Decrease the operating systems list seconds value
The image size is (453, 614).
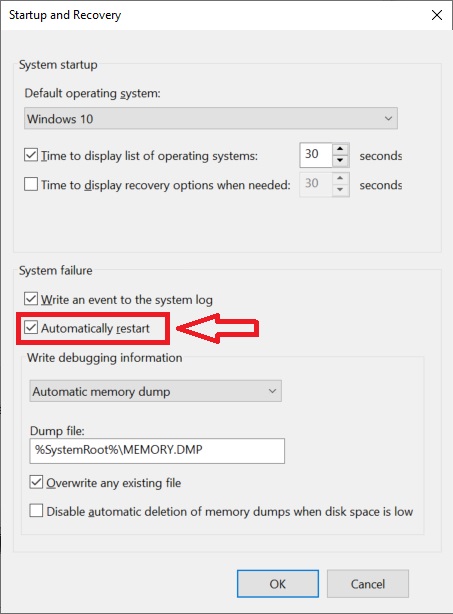[340, 161]
